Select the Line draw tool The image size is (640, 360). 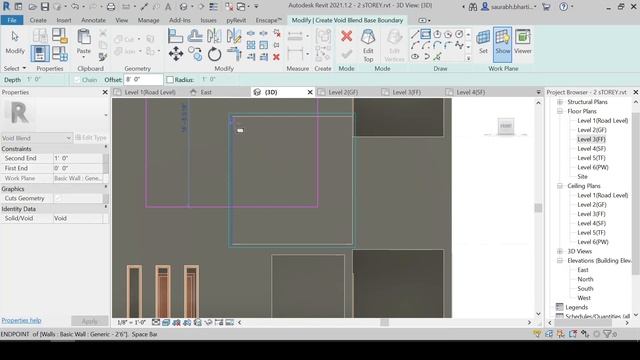pos(415,34)
